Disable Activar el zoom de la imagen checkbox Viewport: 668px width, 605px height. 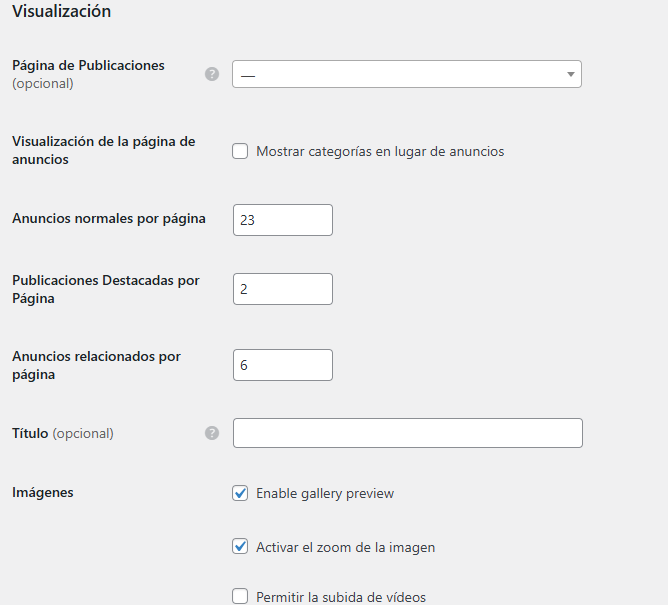240,547
